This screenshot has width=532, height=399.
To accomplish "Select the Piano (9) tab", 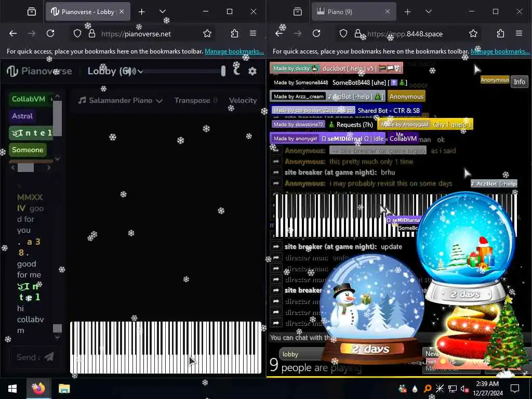I will click(353, 12).
